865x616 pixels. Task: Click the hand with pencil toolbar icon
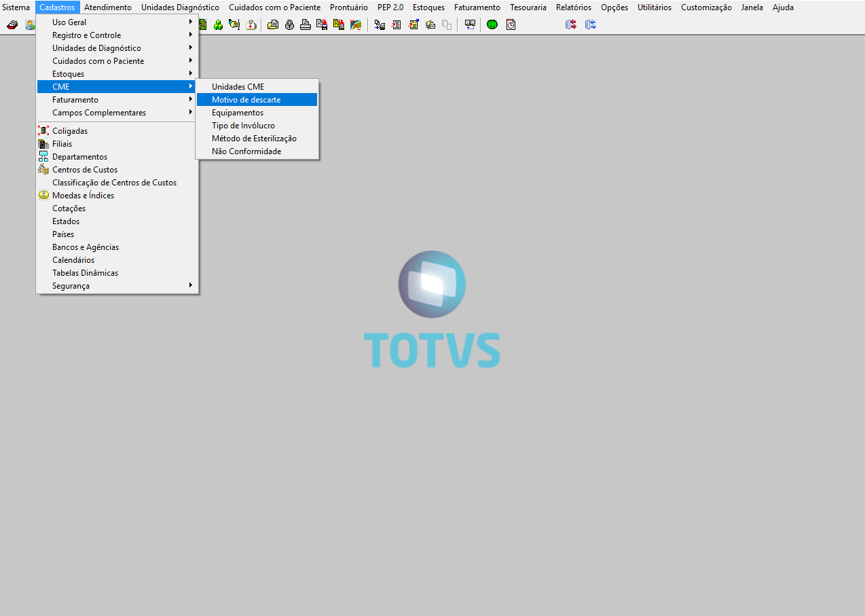234,24
